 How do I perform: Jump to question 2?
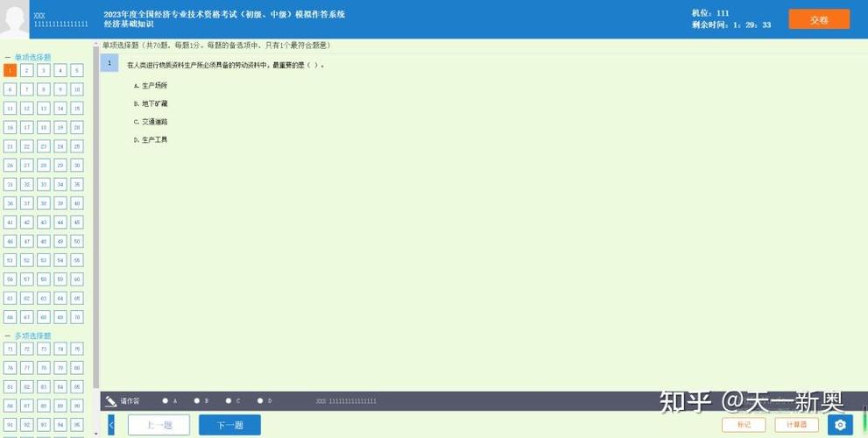pyautogui.click(x=26, y=70)
